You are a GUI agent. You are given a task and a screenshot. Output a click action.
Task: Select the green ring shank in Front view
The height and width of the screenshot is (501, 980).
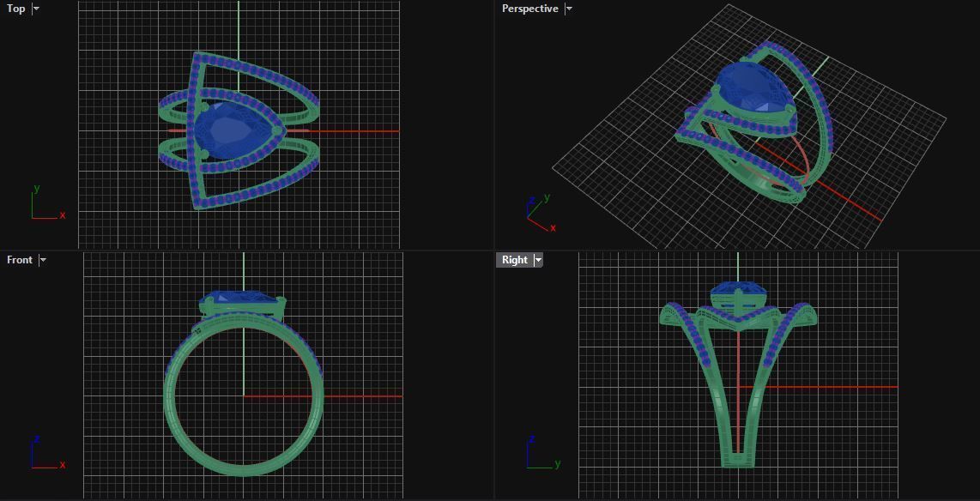click(243, 470)
